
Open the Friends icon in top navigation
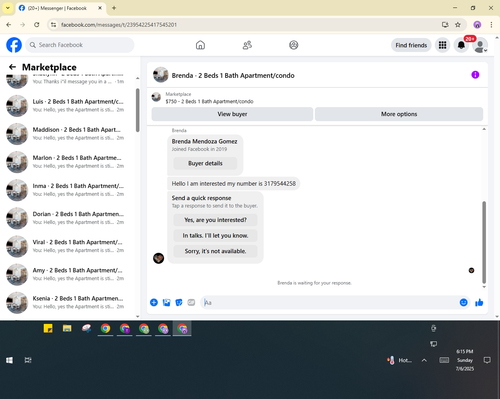[x=247, y=45]
